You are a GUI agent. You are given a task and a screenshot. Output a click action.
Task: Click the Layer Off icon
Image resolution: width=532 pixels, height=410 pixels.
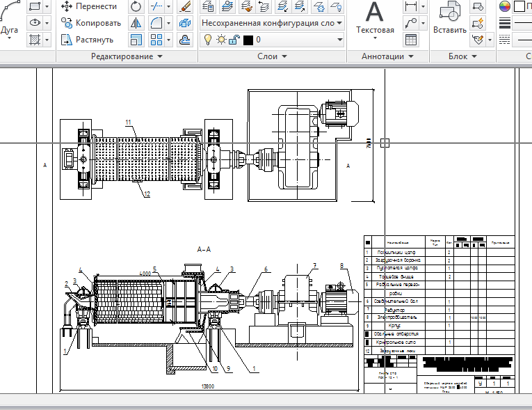point(336,6)
